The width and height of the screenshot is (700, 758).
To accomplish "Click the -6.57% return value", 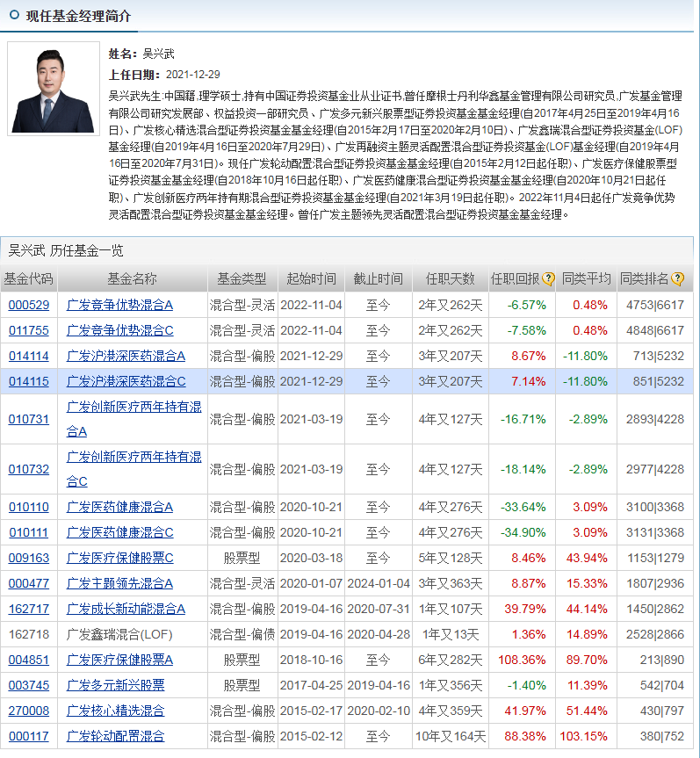I will pyautogui.click(x=526, y=305).
